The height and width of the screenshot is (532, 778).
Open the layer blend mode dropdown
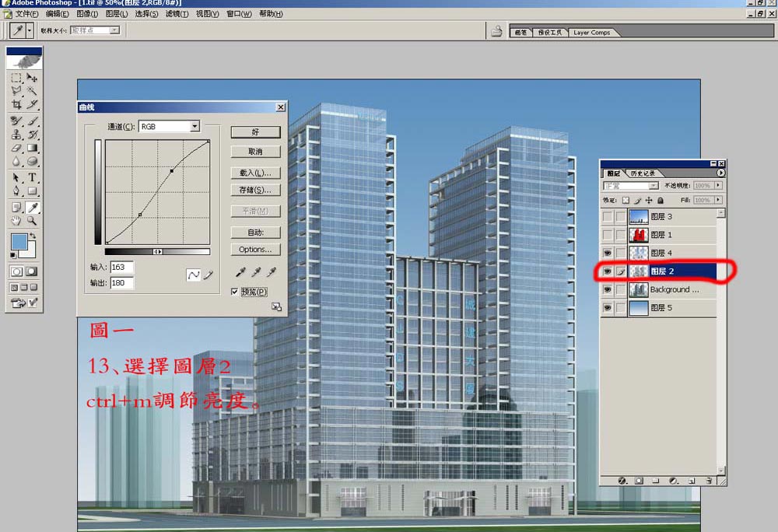pyautogui.click(x=654, y=185)
